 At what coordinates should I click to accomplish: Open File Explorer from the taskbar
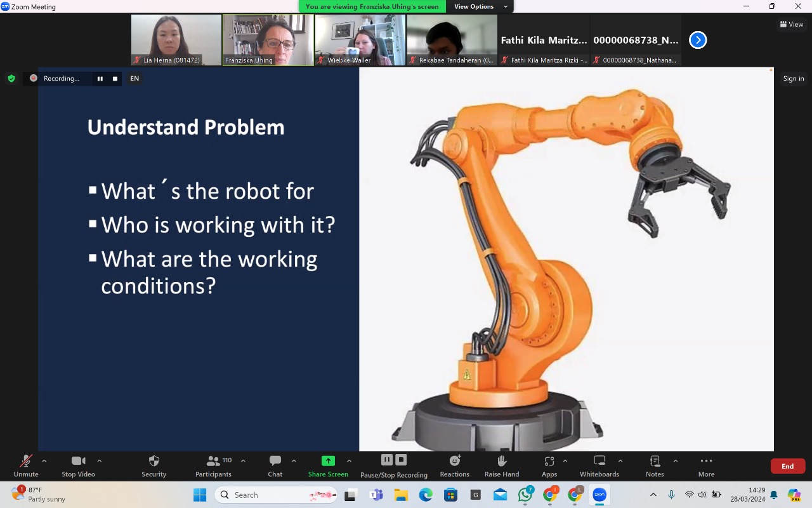(x=400, y=495)
